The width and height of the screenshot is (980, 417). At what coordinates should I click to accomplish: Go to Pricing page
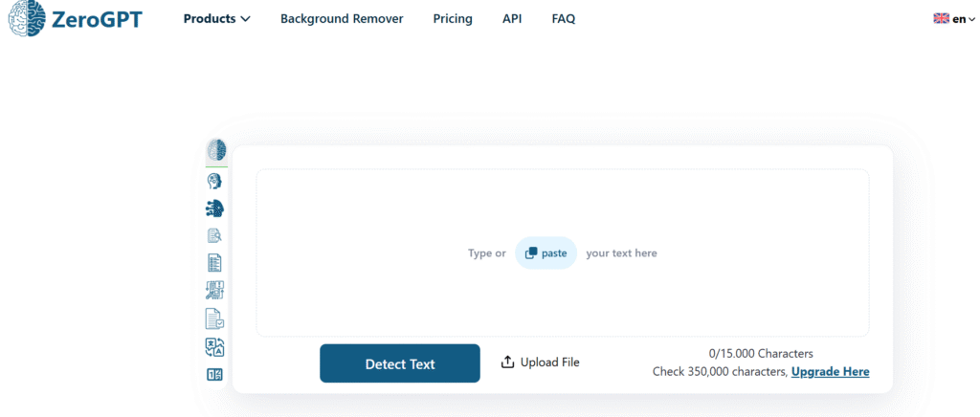[453, 19]
